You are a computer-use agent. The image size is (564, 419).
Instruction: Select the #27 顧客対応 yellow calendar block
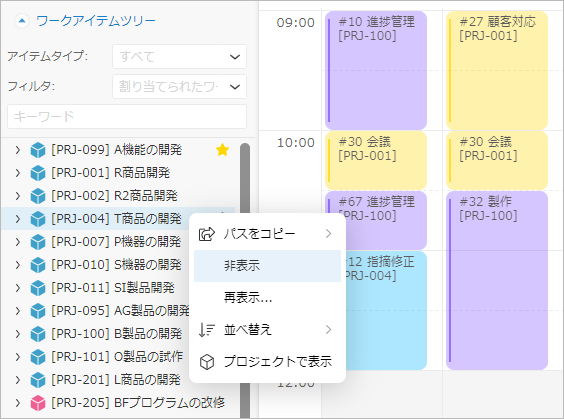(497, 70)
